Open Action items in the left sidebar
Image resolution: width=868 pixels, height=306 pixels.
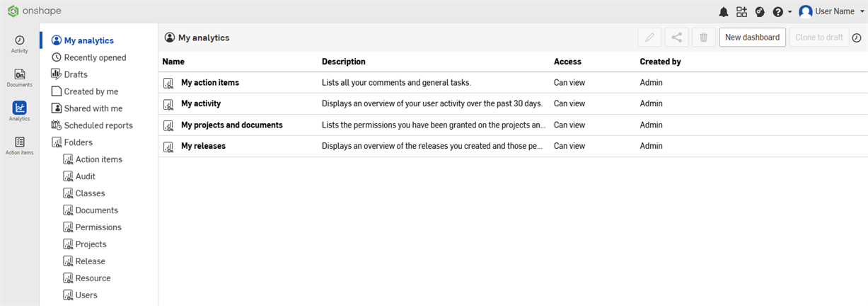(20, 145)
